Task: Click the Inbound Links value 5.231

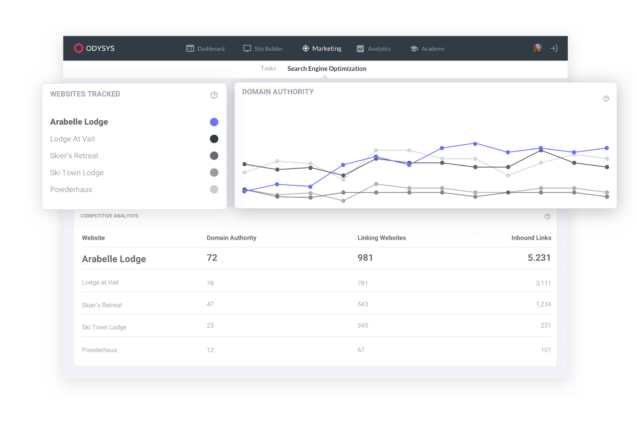Action: (539, 258)
